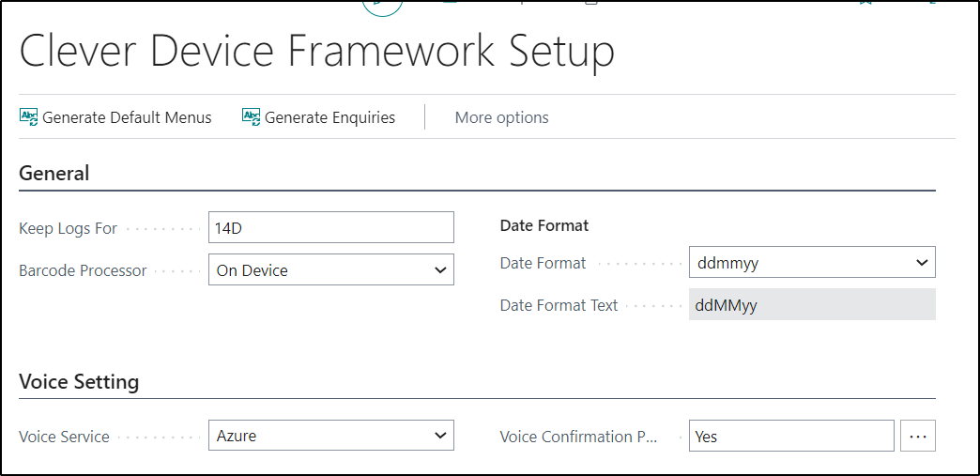Click the Clever Device Framework Setup title

tap(317, 52)
